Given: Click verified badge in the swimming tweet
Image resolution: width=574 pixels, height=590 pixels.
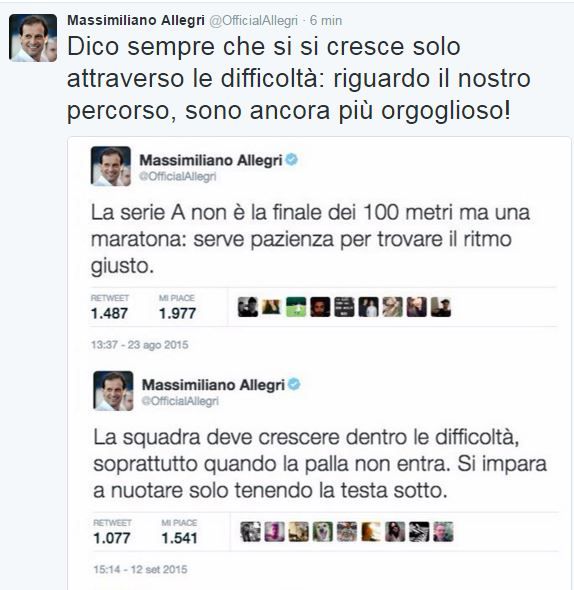Looking at the screenshot, I should pyautogui.click(x=294, y=384).
